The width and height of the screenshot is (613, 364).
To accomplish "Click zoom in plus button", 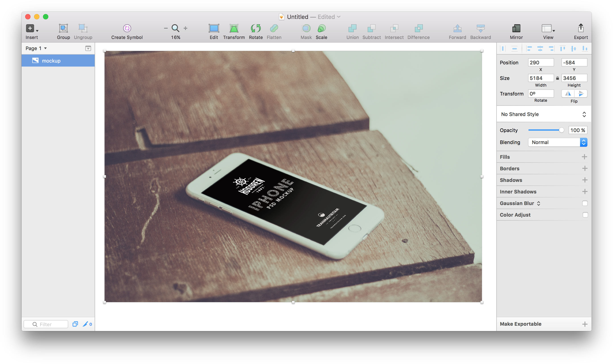I will (185, 28).
